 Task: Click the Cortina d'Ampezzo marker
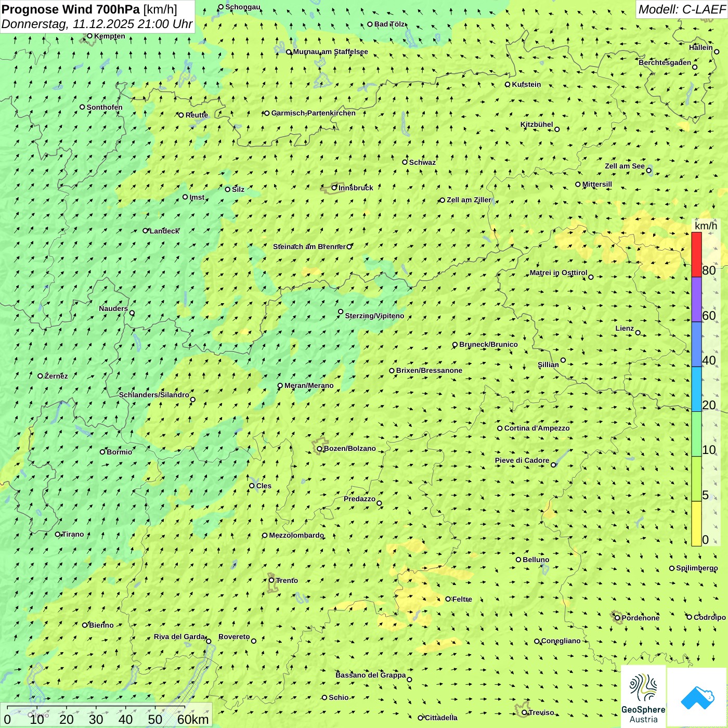(x=500, y=428)
